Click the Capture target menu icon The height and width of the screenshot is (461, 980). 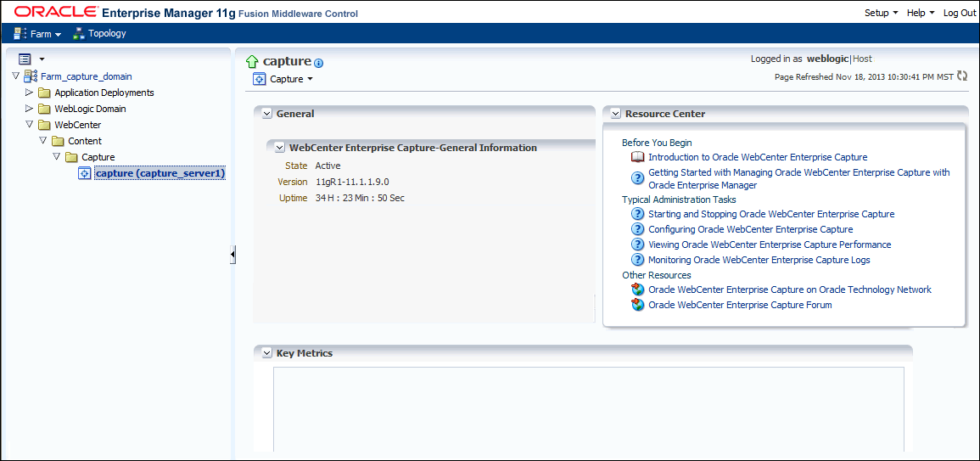[x=260, y=79]
